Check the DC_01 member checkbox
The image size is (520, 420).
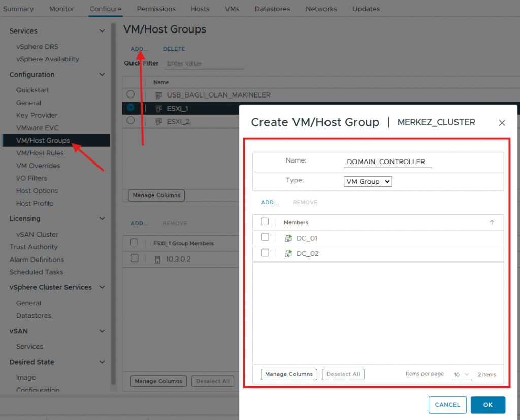coord(265,237)
